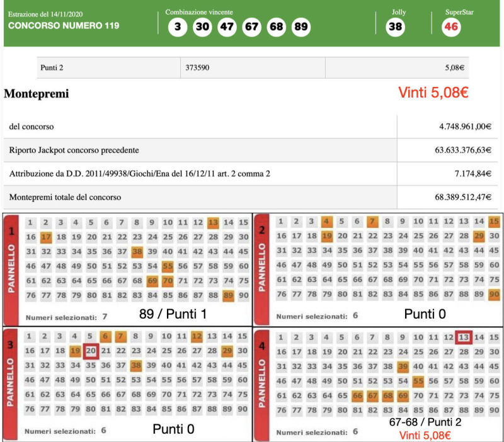The image size is (504, 442).
Task: Deselect highlighted number 89 in Pannello 1
Action: [x=228, y=296]
